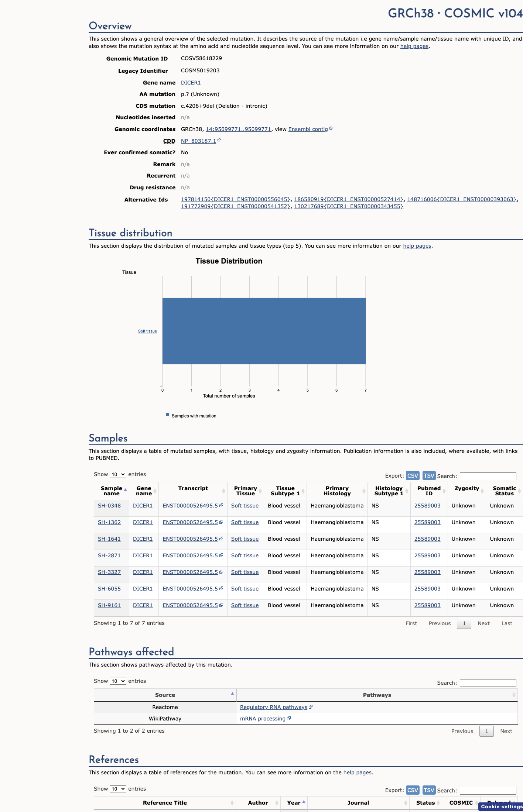523x812 pixels.
Task: Open alternative ID 130217689 ENST00000343455
Action: [x=349, y=206]
